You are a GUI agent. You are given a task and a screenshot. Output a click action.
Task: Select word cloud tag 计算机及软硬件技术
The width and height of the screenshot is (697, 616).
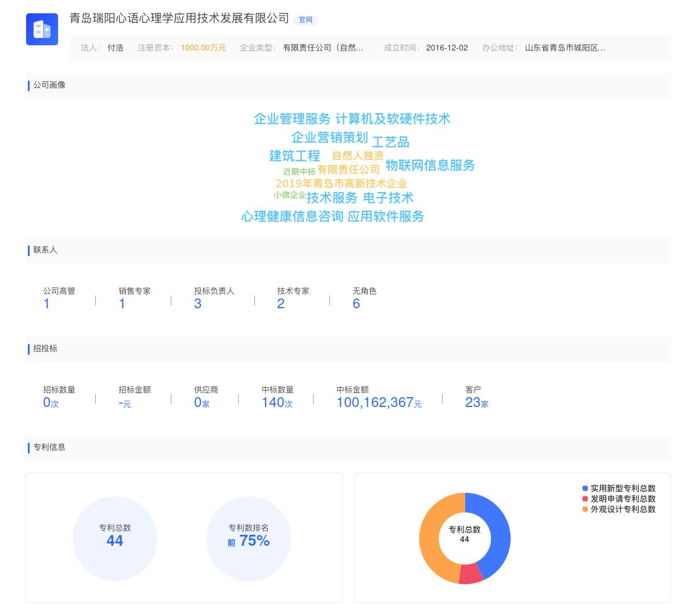(393, 119)
